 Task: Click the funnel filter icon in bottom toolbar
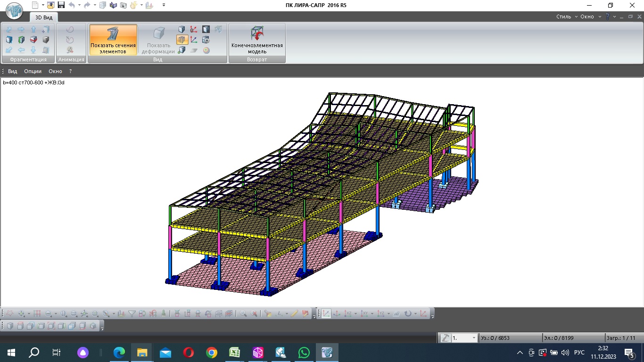(x=132, y=313)
